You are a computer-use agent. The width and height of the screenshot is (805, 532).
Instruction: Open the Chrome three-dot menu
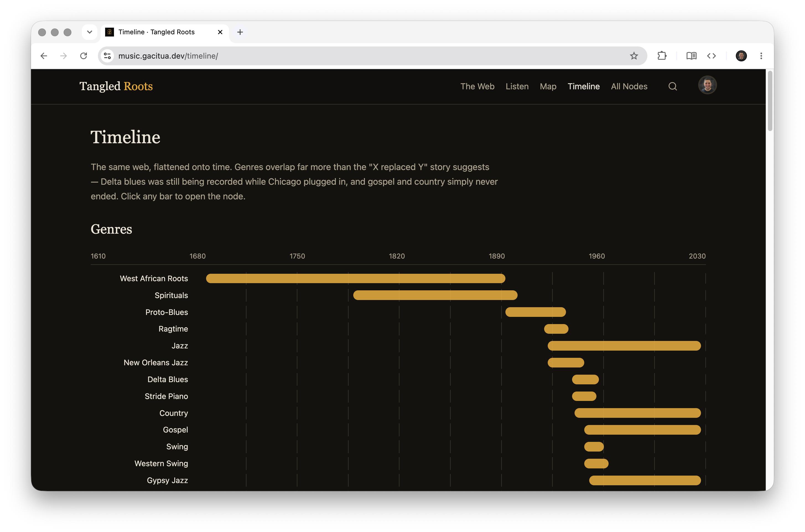[x=761, y=56]
